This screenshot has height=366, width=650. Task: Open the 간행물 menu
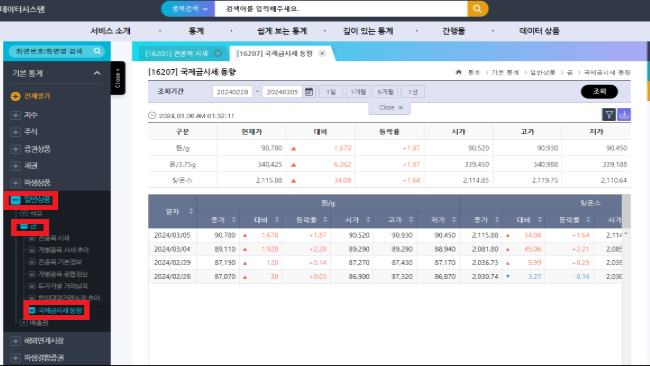click(x=454, y=31)
